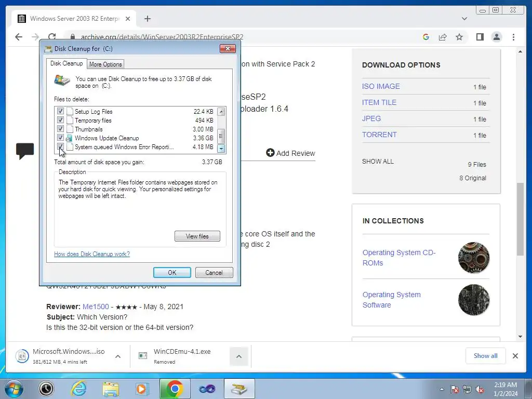Select Disk Cleanup taskbar button
This screenshot has width=532, height=399.
coord(239,389)
